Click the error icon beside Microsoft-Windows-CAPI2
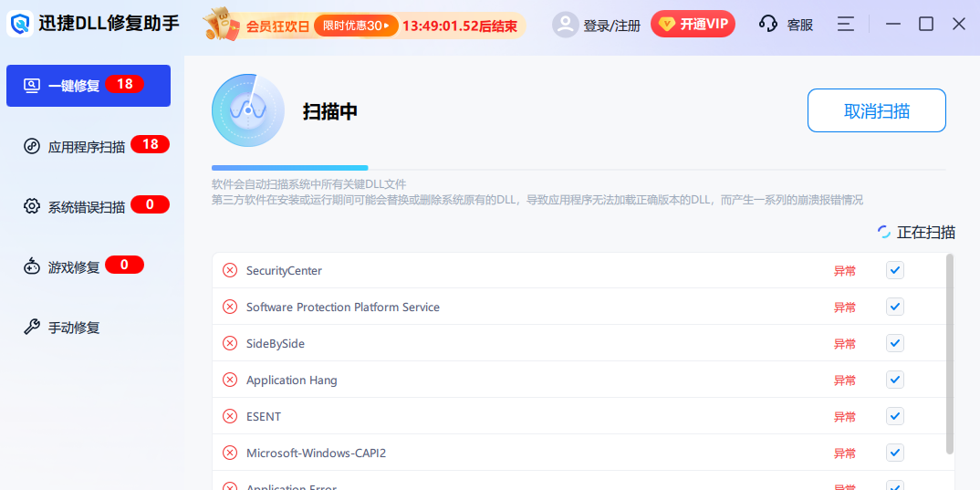This screenshot has width=980, height=490. point(230,453)
